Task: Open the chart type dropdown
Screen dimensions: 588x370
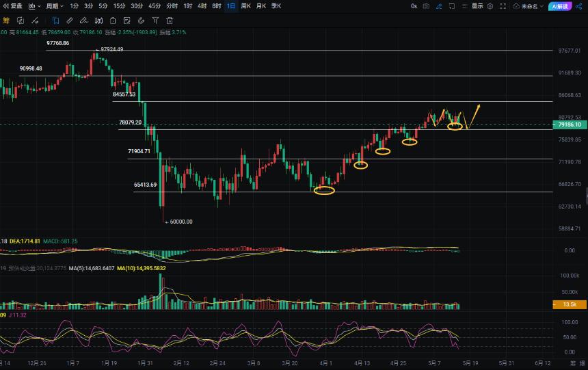Action: (x=34, y=6)
